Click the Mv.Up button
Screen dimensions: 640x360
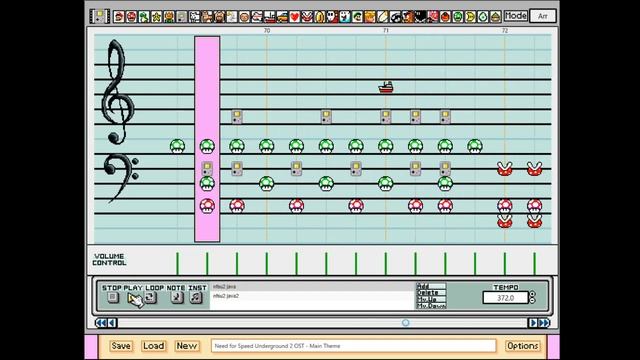[431, 299]
